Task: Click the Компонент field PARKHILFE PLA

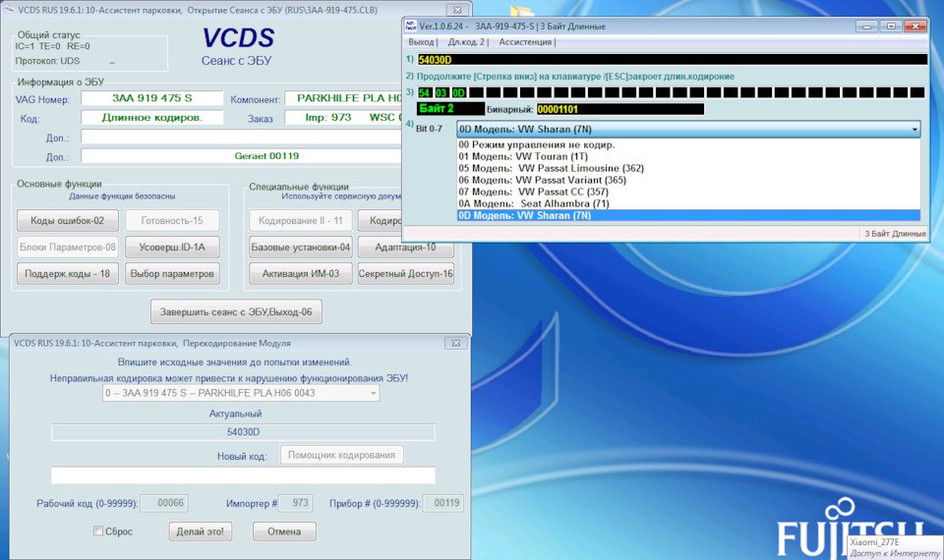Action: [343, 98]
